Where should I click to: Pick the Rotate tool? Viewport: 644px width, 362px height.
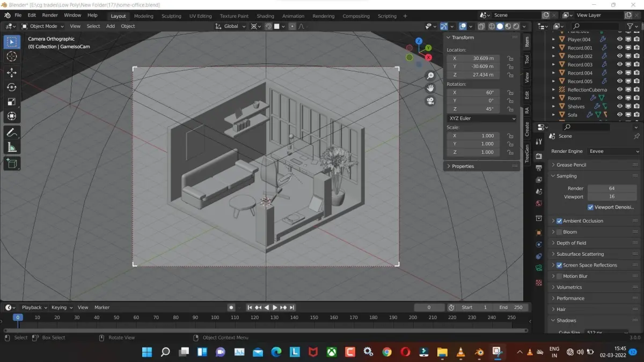12,87
